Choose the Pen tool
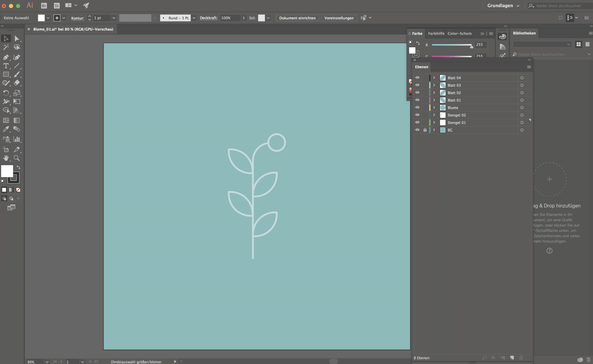Viewport: 593px width, 364px height. point(6,56)
